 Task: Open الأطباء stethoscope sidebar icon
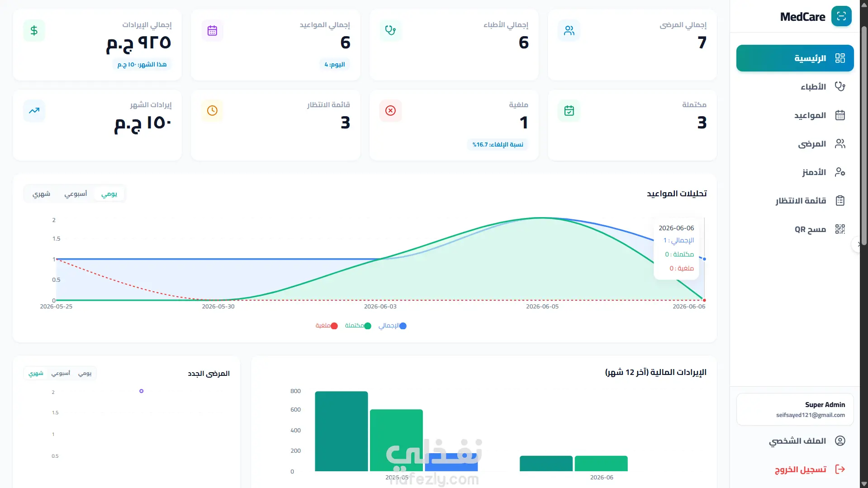click(840, 86)
